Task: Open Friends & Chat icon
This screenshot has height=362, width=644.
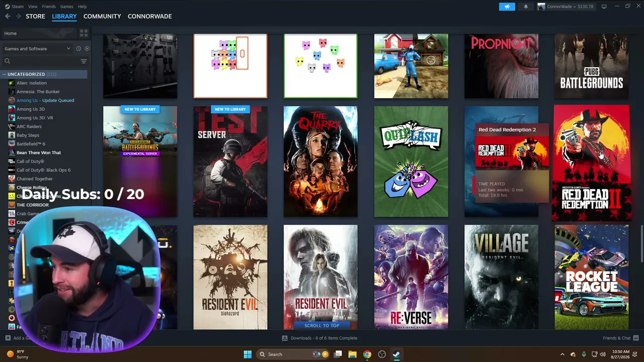Action: pos(636,338)
